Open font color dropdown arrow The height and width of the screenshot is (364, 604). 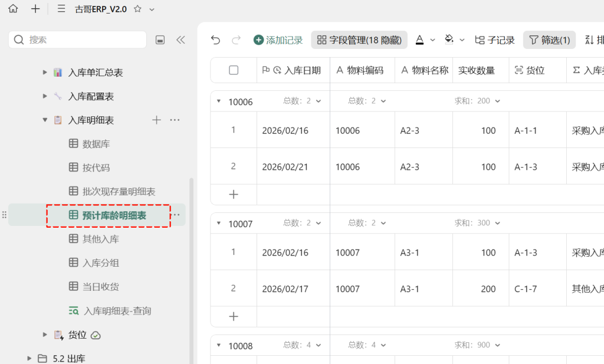[x=432, y=40]
